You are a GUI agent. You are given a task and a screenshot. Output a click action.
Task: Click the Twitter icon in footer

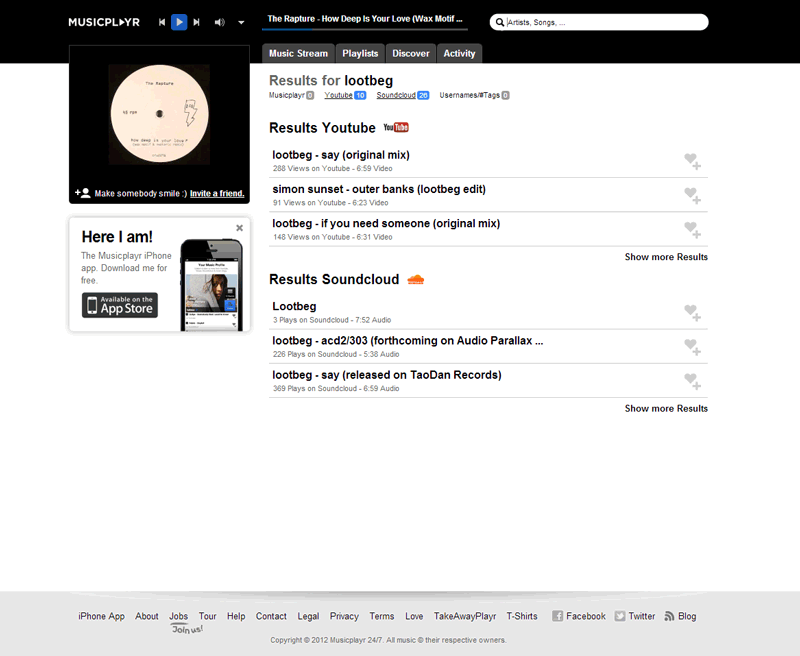pos(620,616)
